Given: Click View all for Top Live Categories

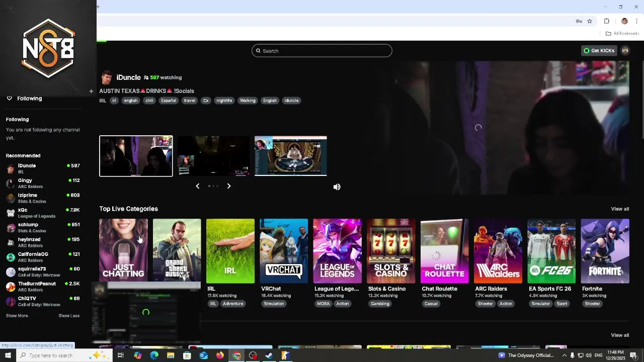Looking at the screenshot, I should (620, 209).
